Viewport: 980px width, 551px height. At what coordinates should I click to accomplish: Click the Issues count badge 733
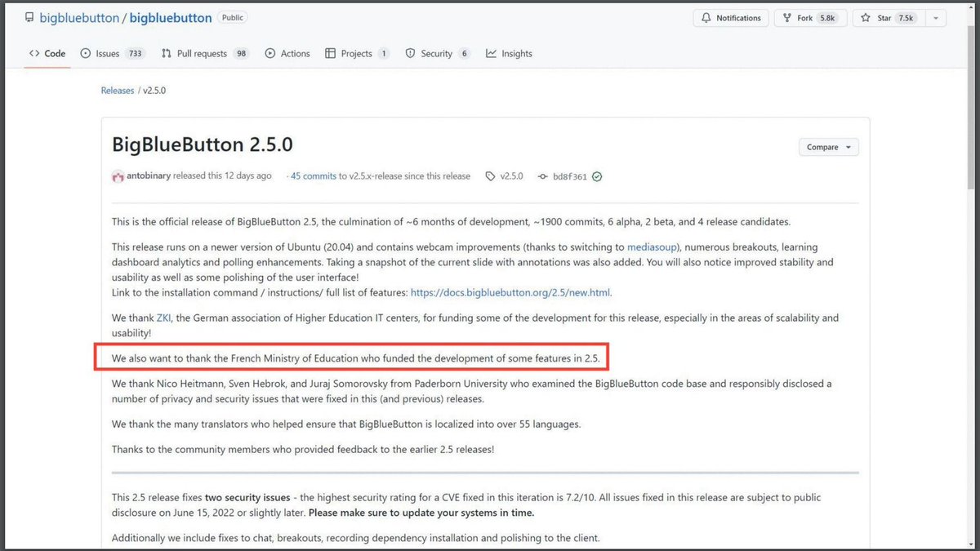coord(135,54)
